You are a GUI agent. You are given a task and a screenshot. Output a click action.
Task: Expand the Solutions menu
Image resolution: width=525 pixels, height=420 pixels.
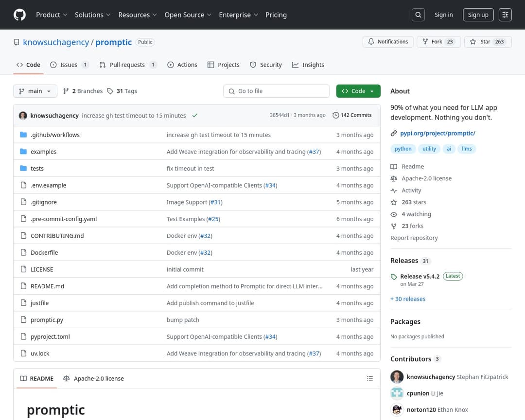click(x=92, y=15)
